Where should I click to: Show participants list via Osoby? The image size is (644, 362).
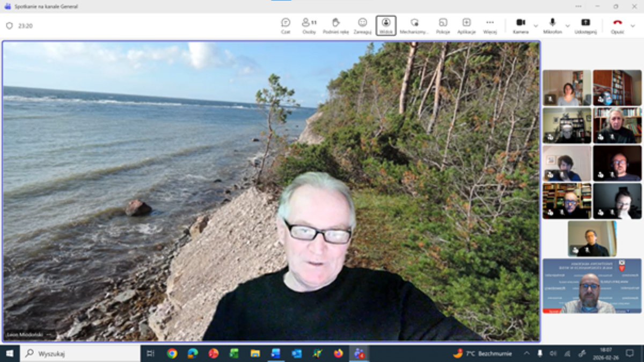click(x=309, y=25)
